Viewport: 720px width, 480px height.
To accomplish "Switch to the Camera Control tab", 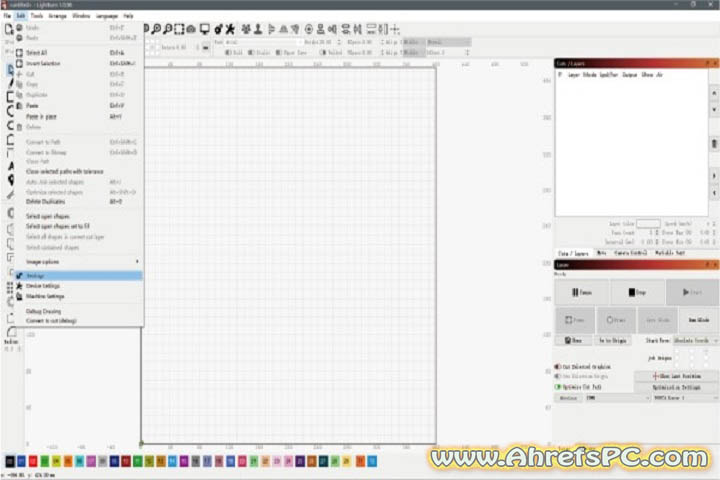I will [x=630, y=253].
